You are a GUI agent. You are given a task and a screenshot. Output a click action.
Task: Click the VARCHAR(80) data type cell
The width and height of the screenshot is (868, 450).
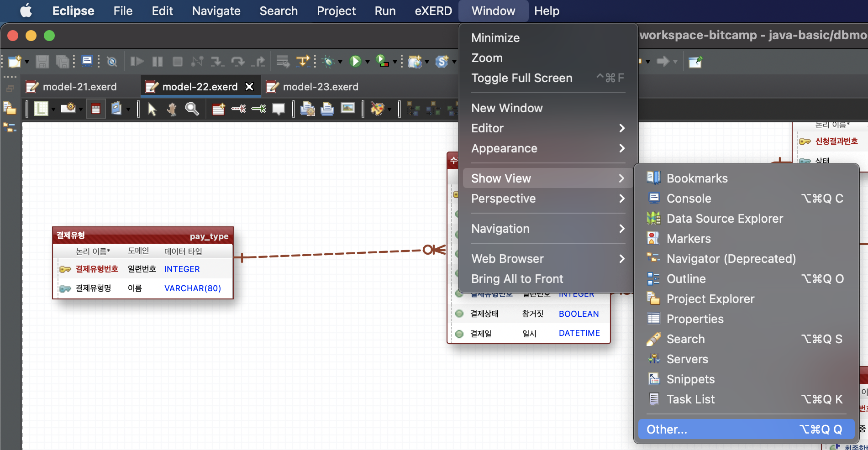[193, 288]
